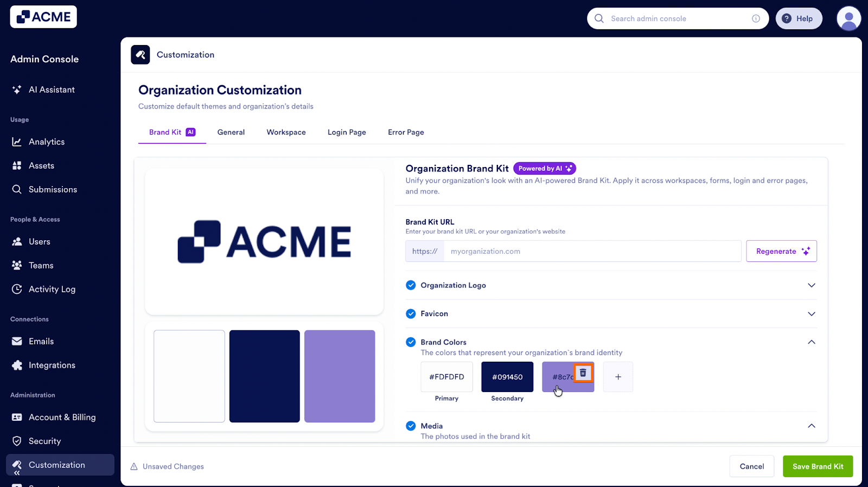This screenshot has width=868, height=487.
Task: Expand the Favicon section chevron
Action: (x=812, y=313)
